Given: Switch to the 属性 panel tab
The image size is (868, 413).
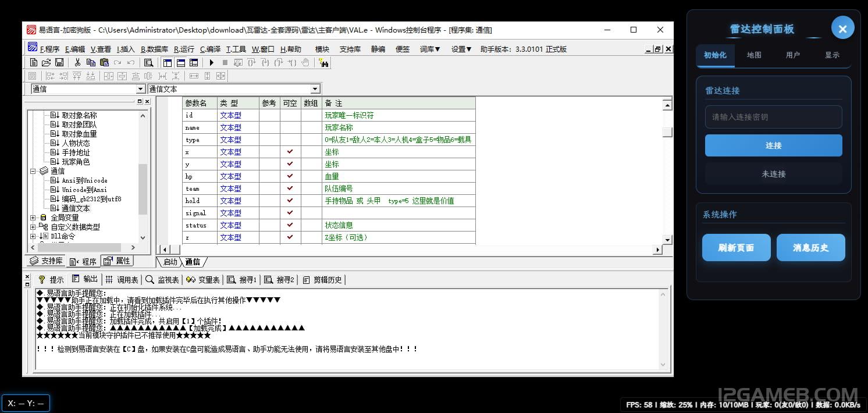Looking at the screenshot, I should coord(118,261).
